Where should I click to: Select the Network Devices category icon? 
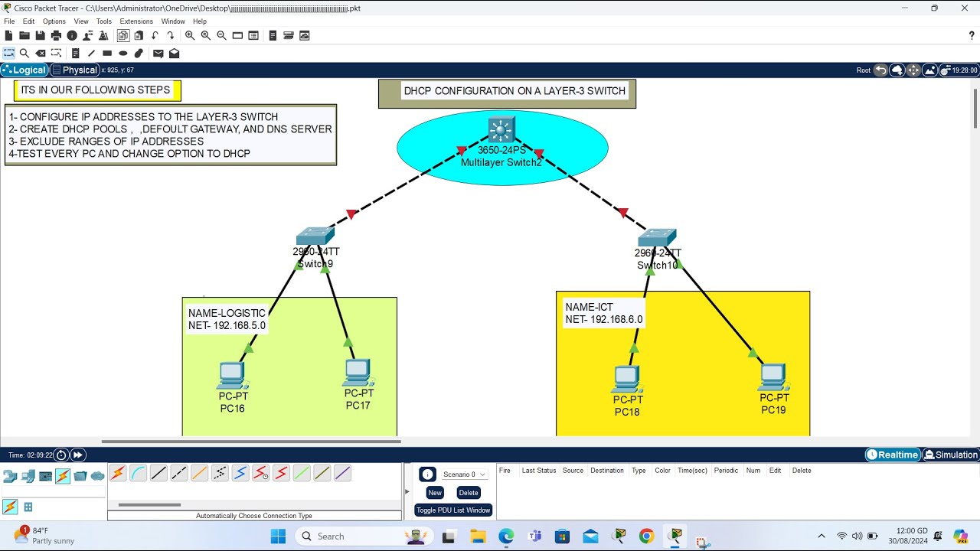(x=10, y=476)
